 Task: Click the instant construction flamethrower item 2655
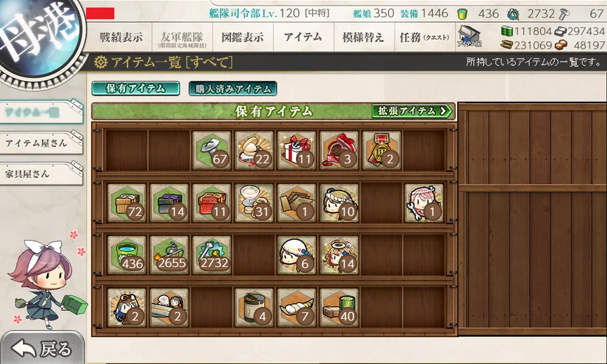pyautogui.click(x=169, y=255)
